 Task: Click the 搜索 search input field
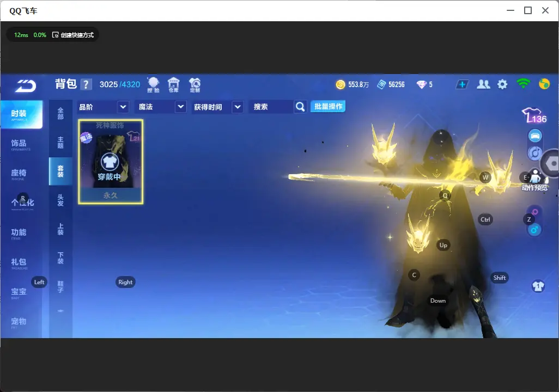pyautogui.click(x=271, y=107)
